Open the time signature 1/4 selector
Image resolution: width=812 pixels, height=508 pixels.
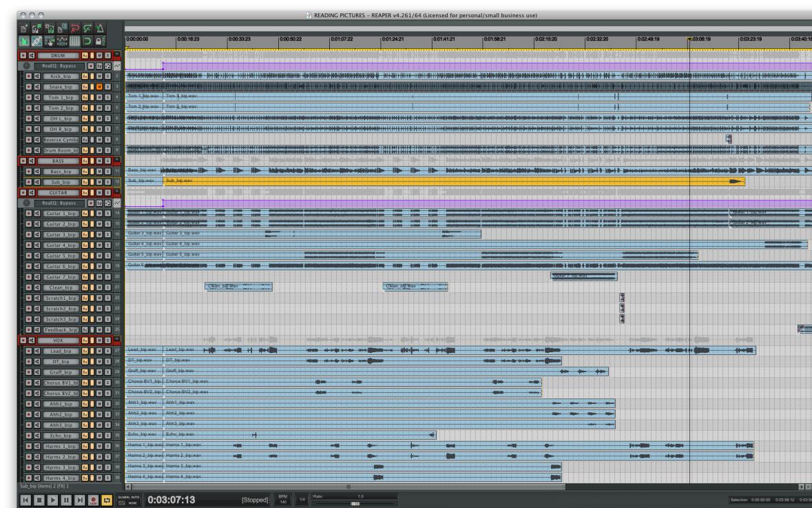tap(302, 500)
